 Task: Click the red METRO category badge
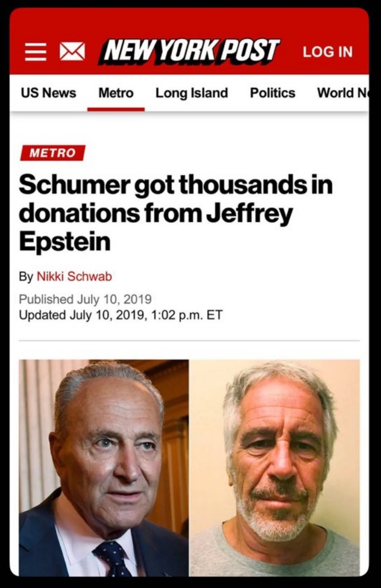click(x=52, y=153)
